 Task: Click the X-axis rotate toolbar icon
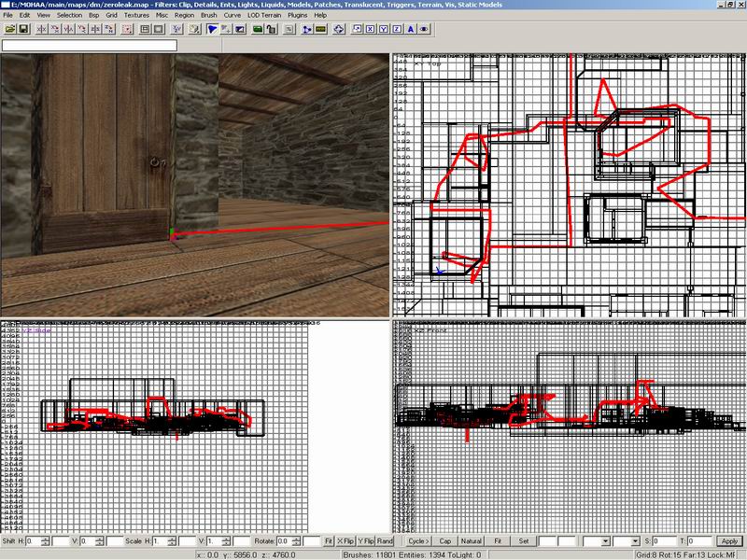pyautogui.click(x=55, y=30)
